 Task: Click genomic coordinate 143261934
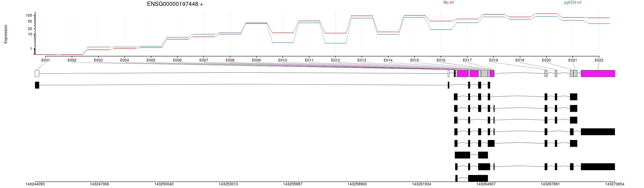point(422,184)
